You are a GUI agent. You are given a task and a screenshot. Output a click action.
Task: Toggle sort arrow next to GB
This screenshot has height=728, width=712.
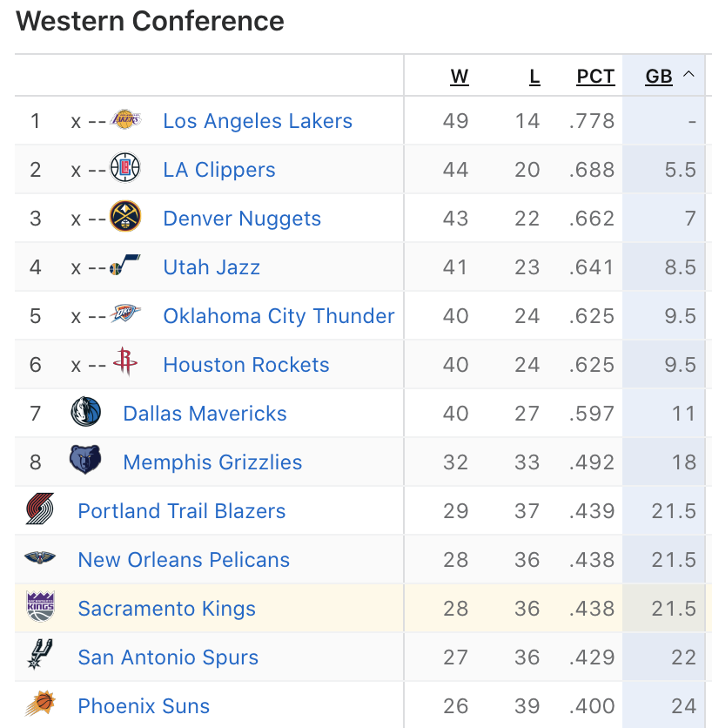pyautogui.click(x=688, y=76)
